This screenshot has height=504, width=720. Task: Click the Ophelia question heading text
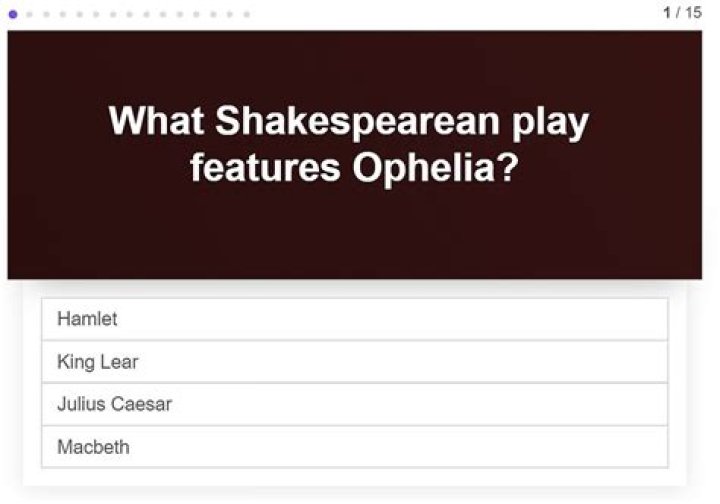coord(349,145)
